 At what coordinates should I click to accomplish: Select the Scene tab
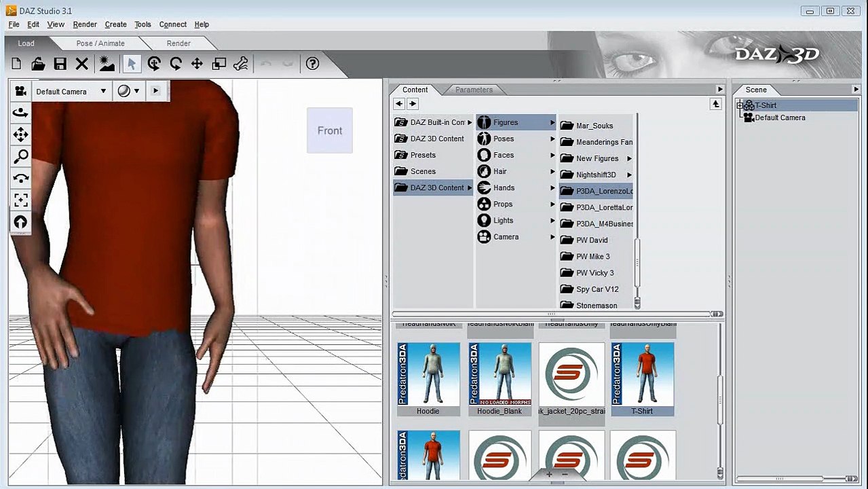(x=756, y=90)
